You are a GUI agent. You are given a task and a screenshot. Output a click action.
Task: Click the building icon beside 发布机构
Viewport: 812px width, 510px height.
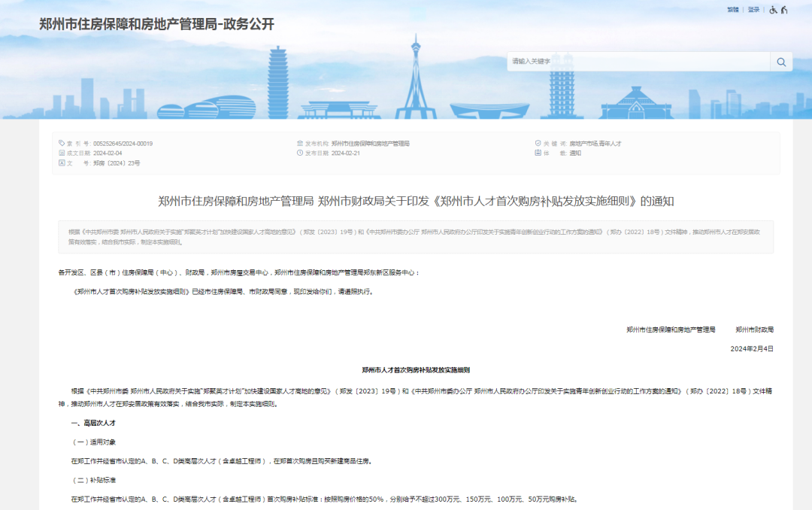tap(299, 143)
